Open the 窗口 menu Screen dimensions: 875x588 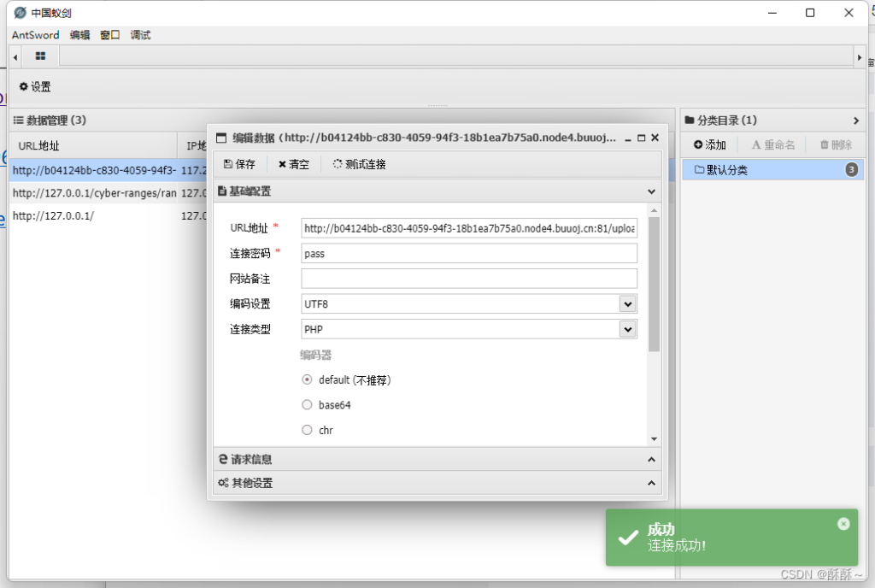[x=110, y=34]
